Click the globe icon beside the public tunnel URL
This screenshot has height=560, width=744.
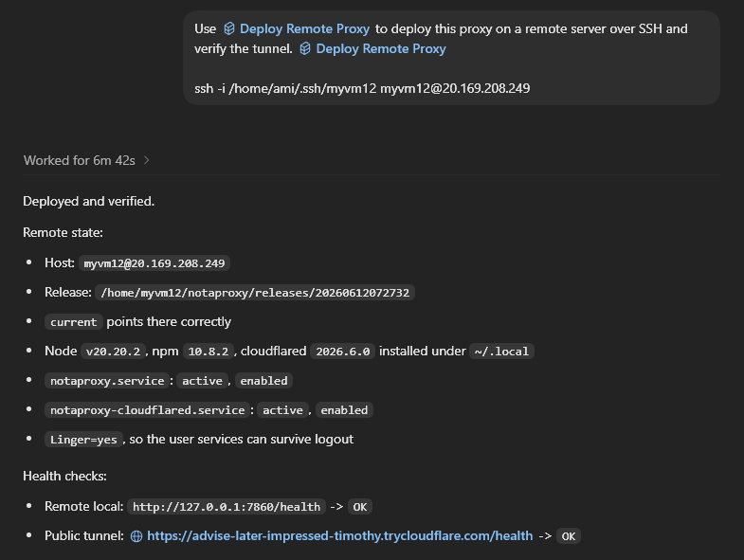(x=136, y=536)
